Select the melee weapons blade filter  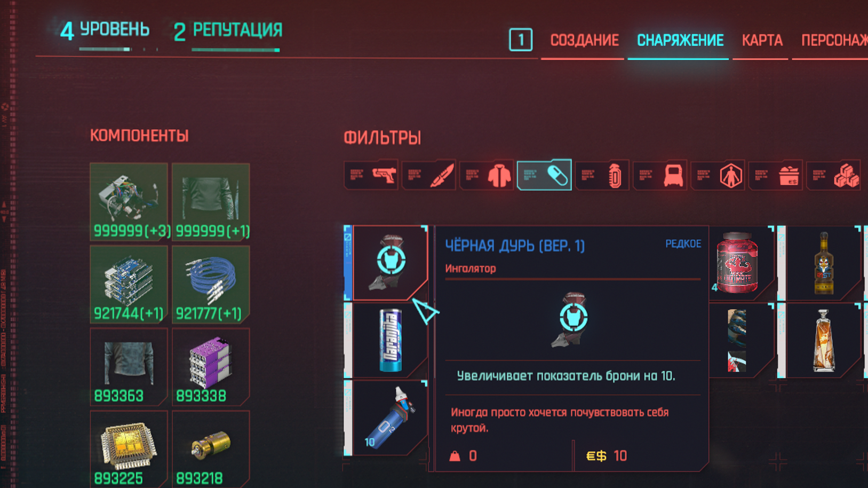tap(428, 175)
